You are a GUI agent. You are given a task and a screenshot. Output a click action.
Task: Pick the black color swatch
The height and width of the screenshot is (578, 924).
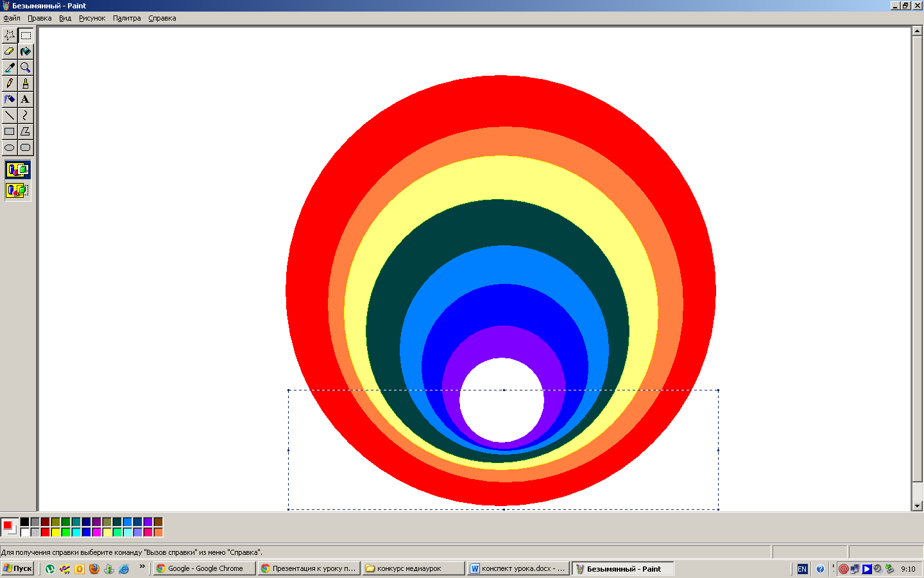point(25,522)
